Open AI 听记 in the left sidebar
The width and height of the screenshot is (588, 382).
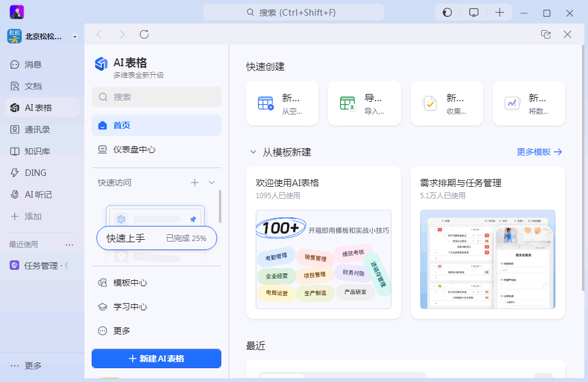[42, 195]
